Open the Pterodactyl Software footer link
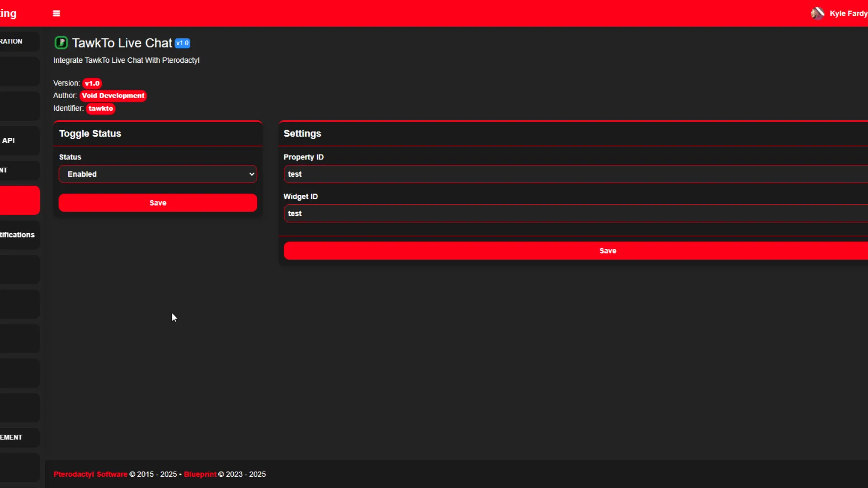 pyautogui.click(x=90, y=474)
